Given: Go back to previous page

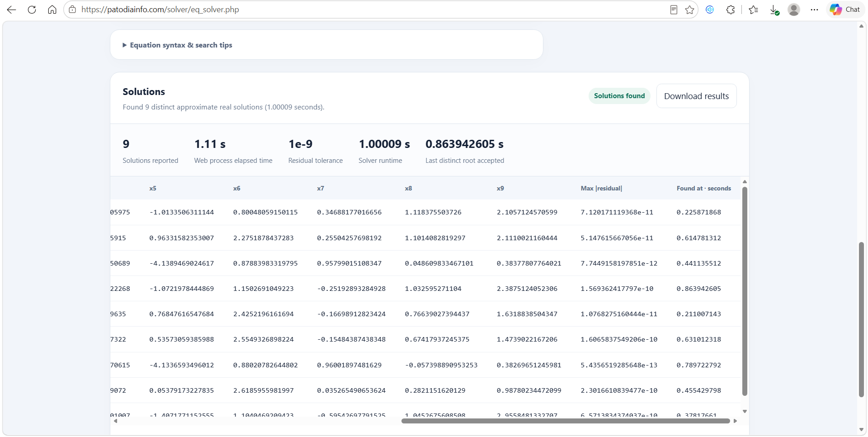Looking at the screenshot, I should (x=12, y=9).
